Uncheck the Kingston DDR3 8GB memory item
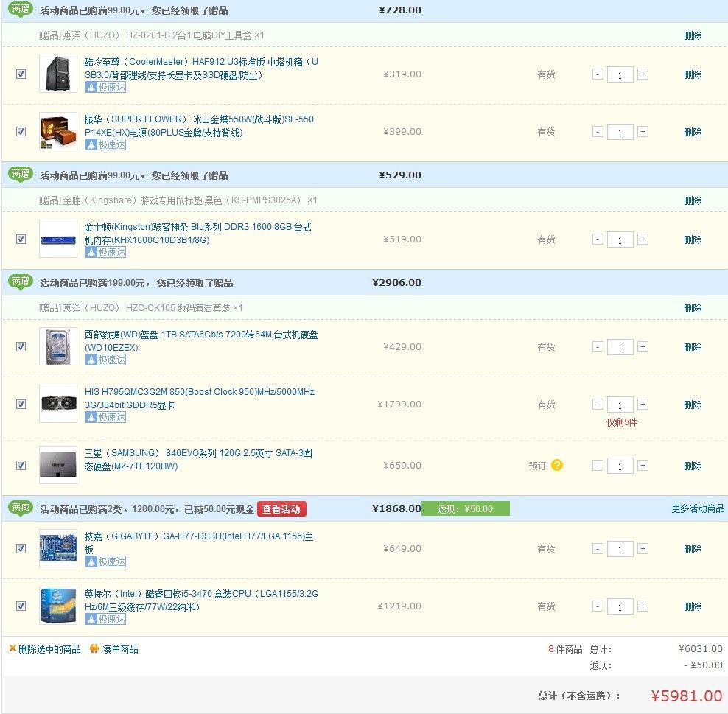 tap(21, 239)
